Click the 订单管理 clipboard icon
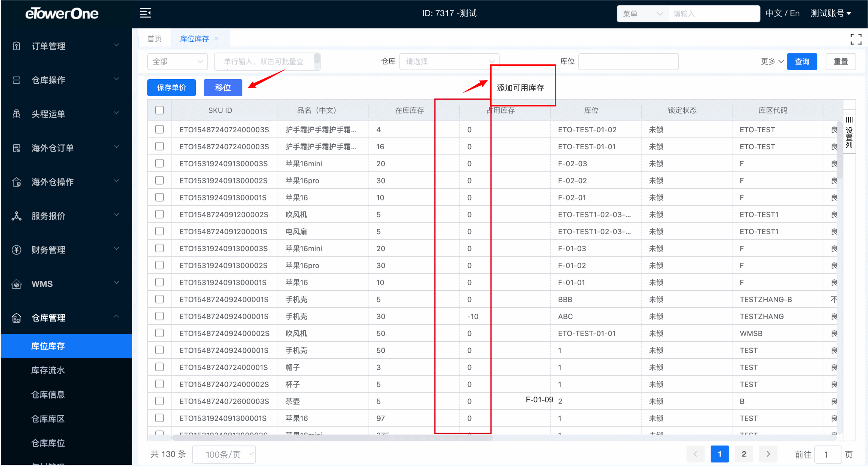Image resolution: width=868 pixels, height=466 pixels. (x=17, y=46)
